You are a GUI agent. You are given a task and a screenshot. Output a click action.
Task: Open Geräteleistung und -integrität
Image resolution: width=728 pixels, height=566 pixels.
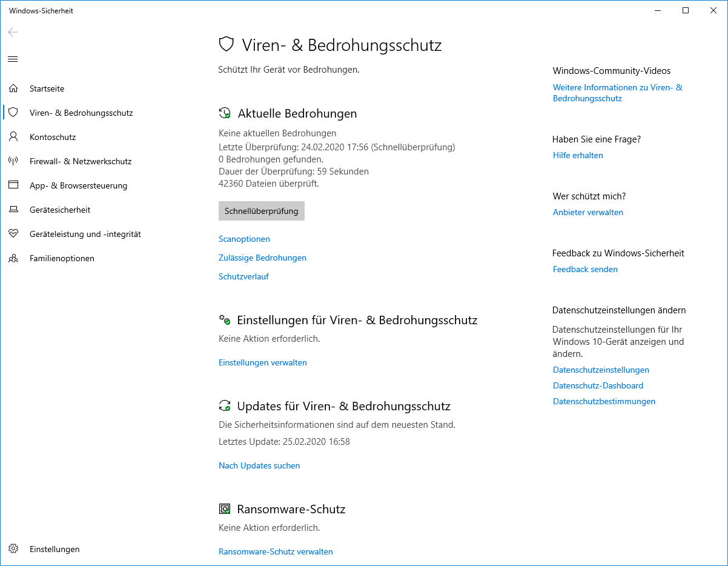pos(85,234)
